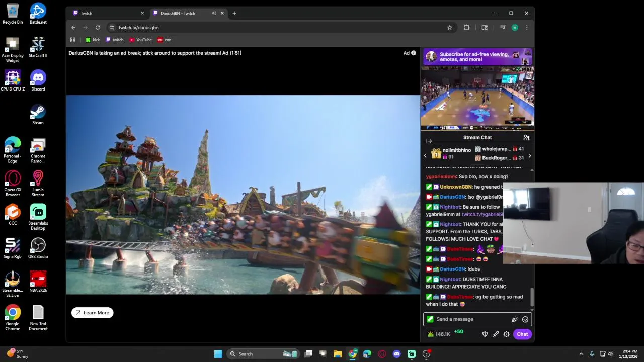
Task: Show previous gift leaderboard entries
Action: tap(425, 156)
